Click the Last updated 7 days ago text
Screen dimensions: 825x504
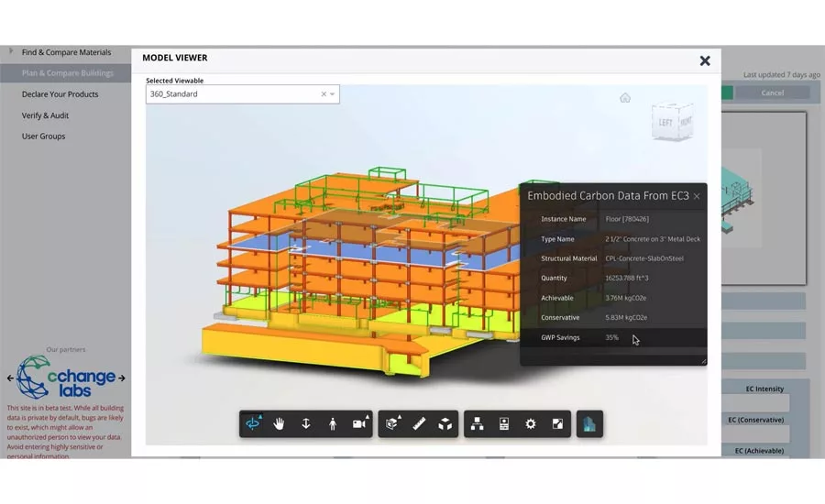click(x=781, y=75)
